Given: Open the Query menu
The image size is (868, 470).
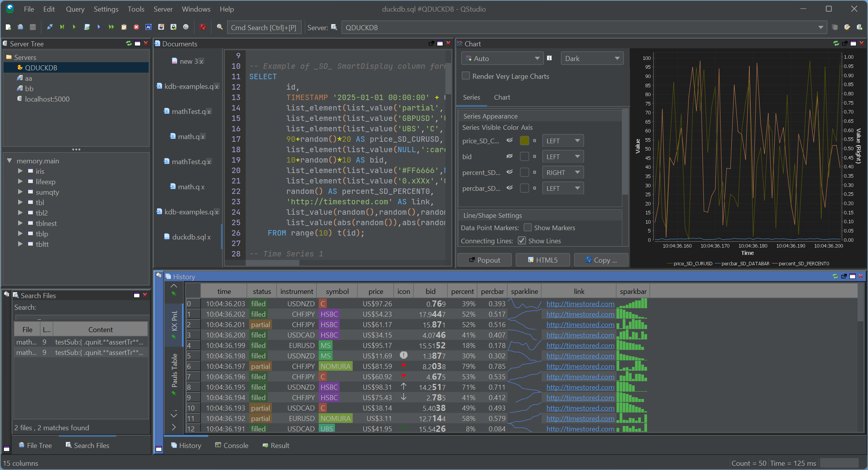Looking at the screenshot, I should tap(75, 9).
